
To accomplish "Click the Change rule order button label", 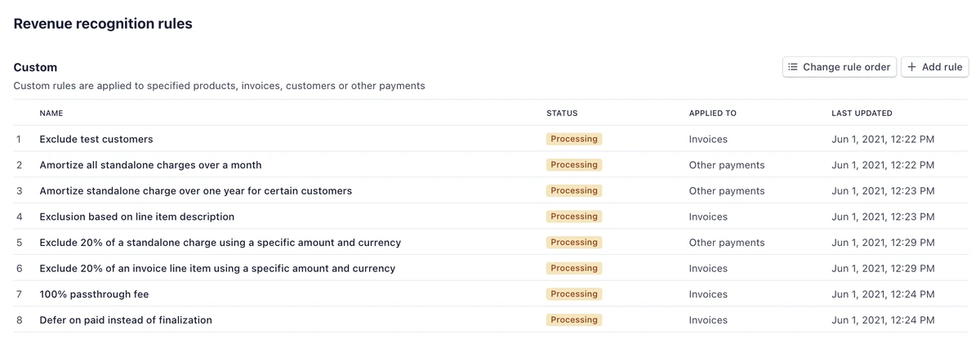I will pos(846,67).
